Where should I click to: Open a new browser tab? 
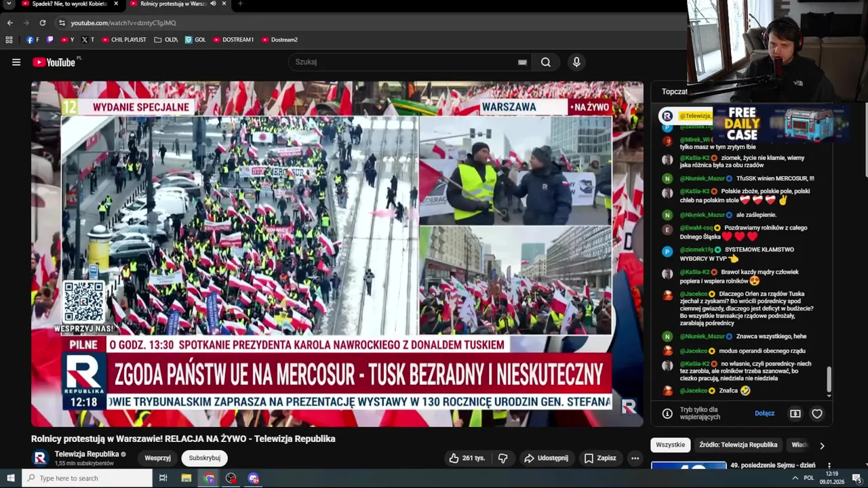[240, 3]
